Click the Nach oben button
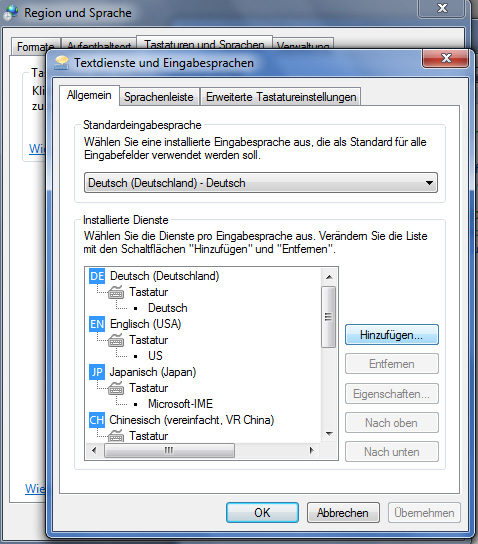Image resolution: width=478 pixels, height=544 pixels. (392, 423)
